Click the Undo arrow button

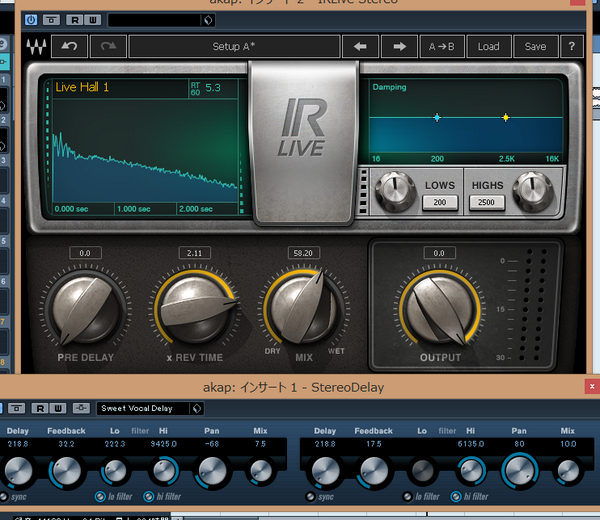[69, 47]
